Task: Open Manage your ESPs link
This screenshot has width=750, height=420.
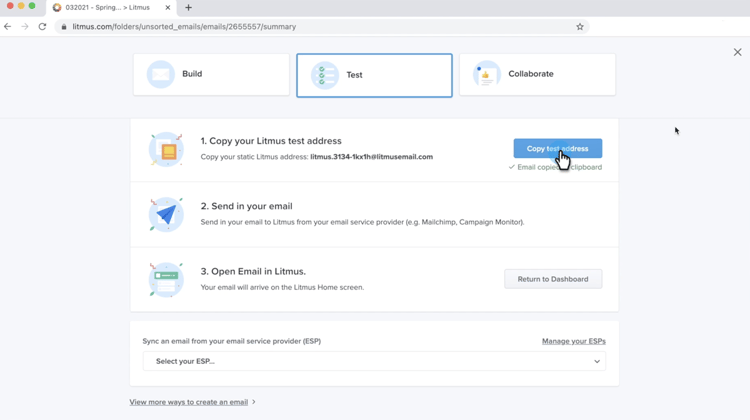Action: [x=574, y=341]
